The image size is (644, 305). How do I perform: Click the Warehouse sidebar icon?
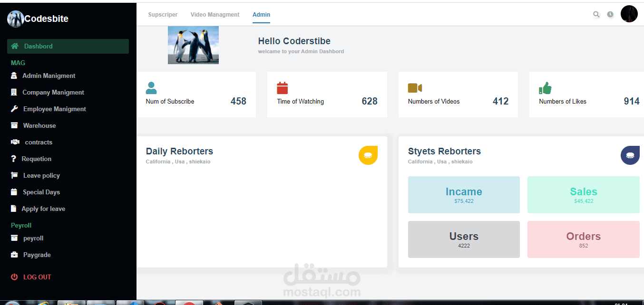pos(15,125)
